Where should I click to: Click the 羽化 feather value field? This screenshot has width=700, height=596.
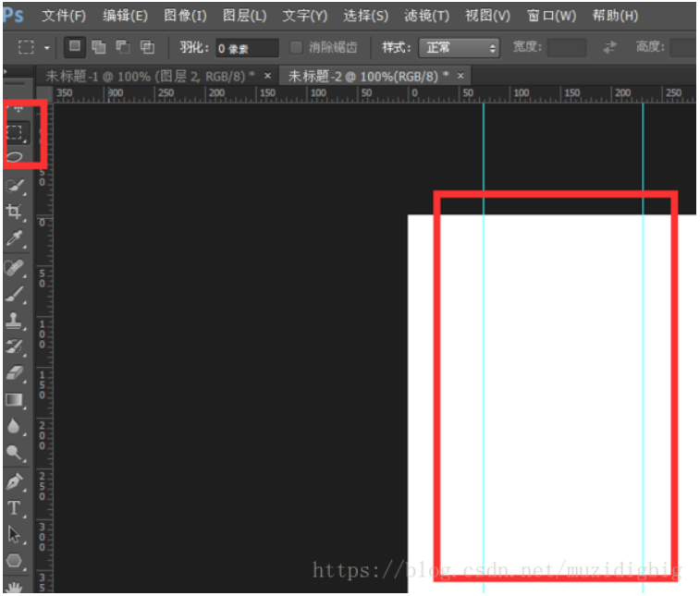click(247, 48)
